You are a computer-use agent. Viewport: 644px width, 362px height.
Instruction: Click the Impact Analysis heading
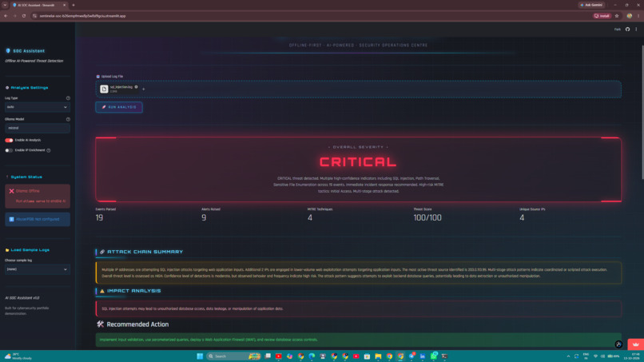[x=134, y=291]
